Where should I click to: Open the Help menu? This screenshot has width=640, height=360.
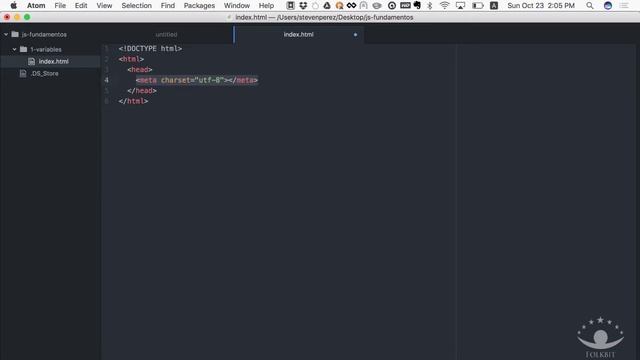pyautogui.click(x=266, y=5)
